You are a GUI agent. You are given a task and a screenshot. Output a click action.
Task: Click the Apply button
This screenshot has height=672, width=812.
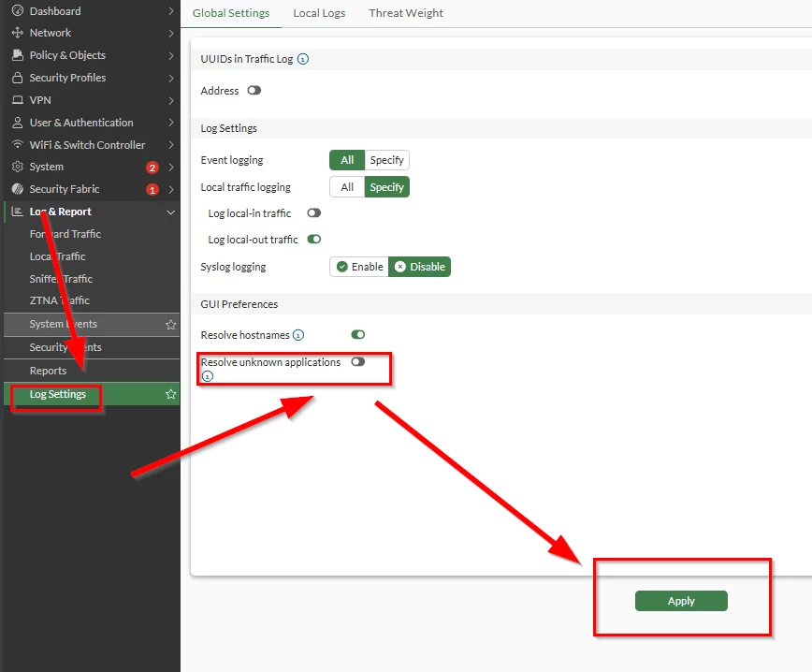[681, 601]
